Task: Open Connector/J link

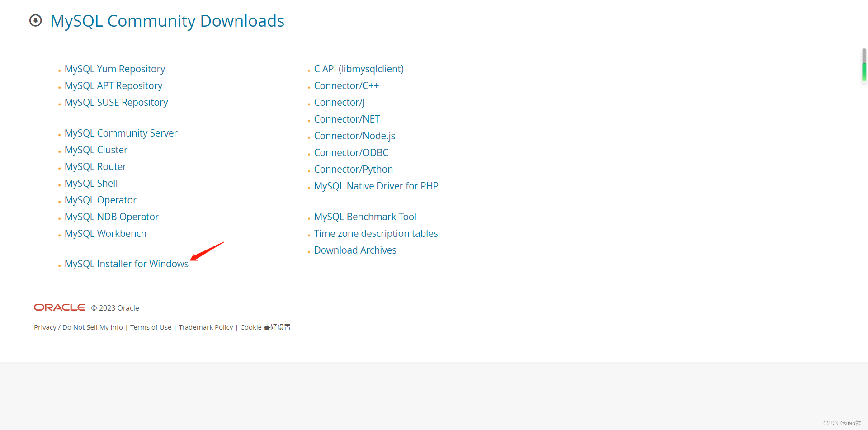Action: [340, 102]
